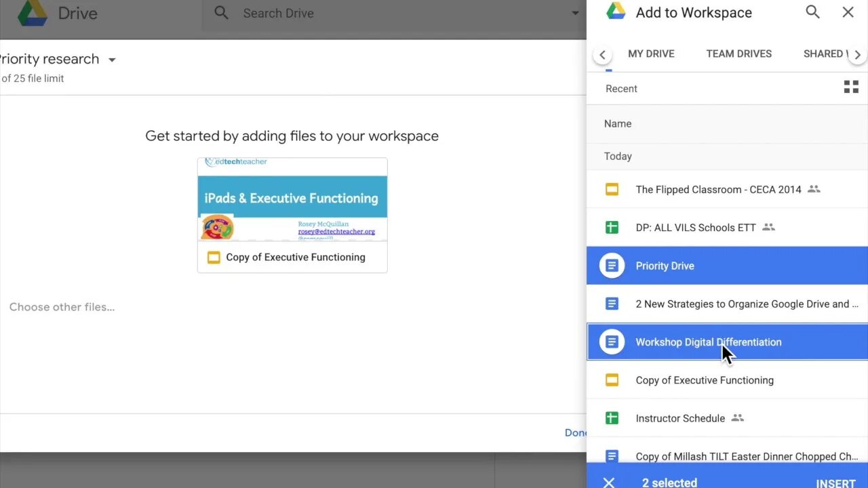Click Docs icon of Workshop Digital Differentiation

pyautogui.click(x=612, y=342)
